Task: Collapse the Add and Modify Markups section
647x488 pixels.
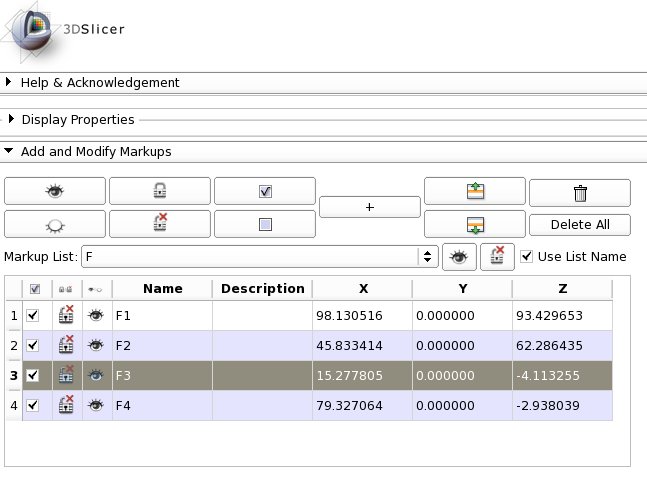Action: 10,152
